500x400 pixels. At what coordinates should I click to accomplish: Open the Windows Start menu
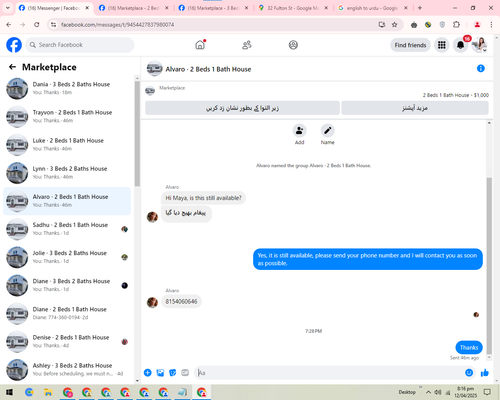(9, 392)
